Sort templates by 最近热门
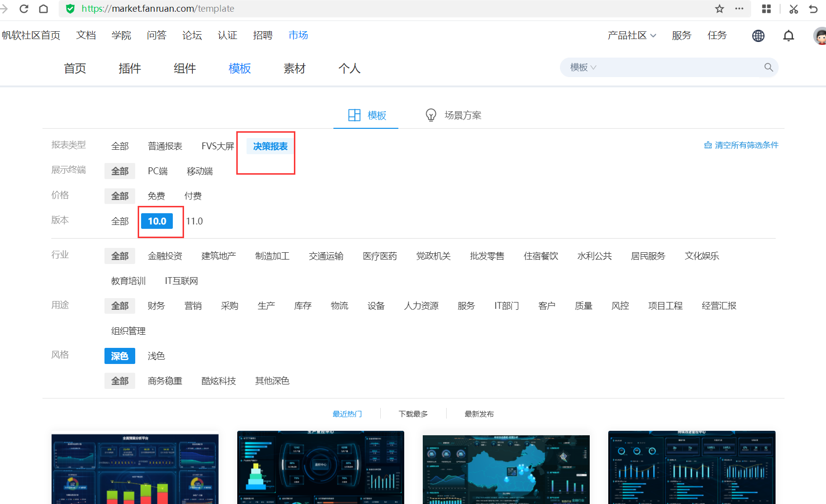This screenshot has width=826, height=504. (x=347, y=414)
